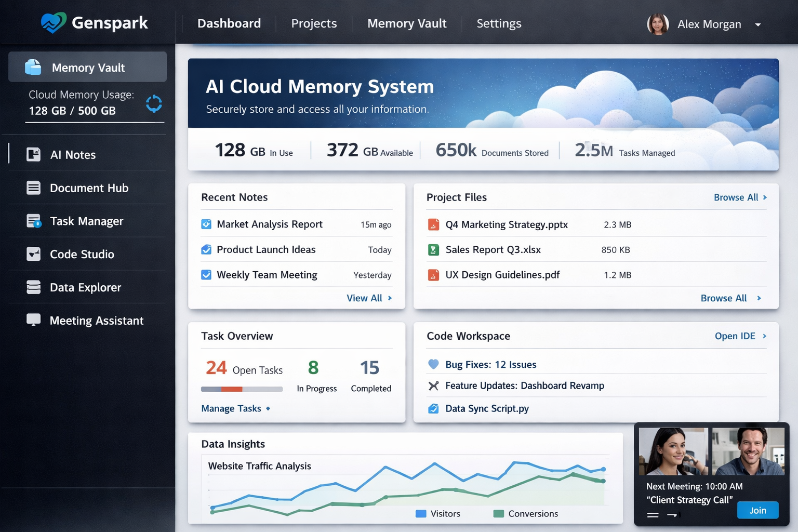Click the Task Manager sidebar icon
This screenshot has height=532, width=798.
[x=34, y=221]
